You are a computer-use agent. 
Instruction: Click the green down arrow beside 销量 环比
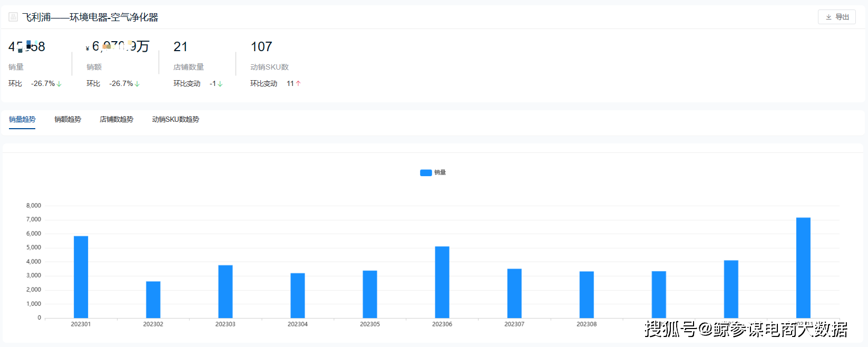point(59,84)
